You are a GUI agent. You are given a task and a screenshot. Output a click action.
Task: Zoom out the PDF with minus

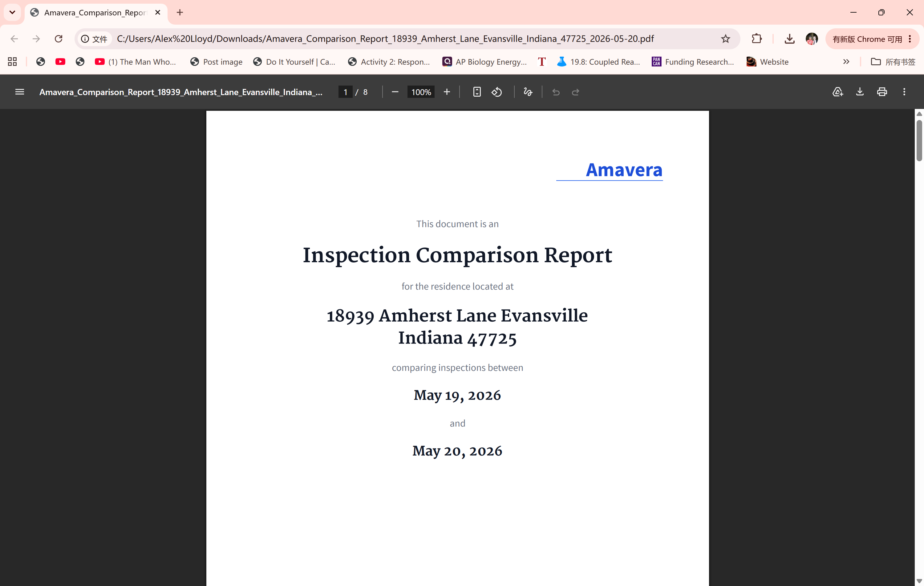pyautogui.click(x=395, y=92)
